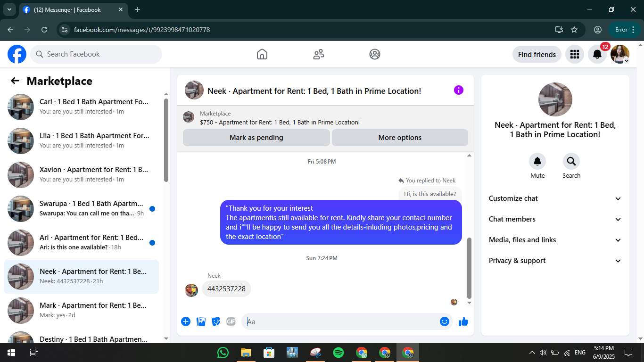Screen dimensions: 644x362
Task: Open the account profile picture menu
Action: pos(620,54)
